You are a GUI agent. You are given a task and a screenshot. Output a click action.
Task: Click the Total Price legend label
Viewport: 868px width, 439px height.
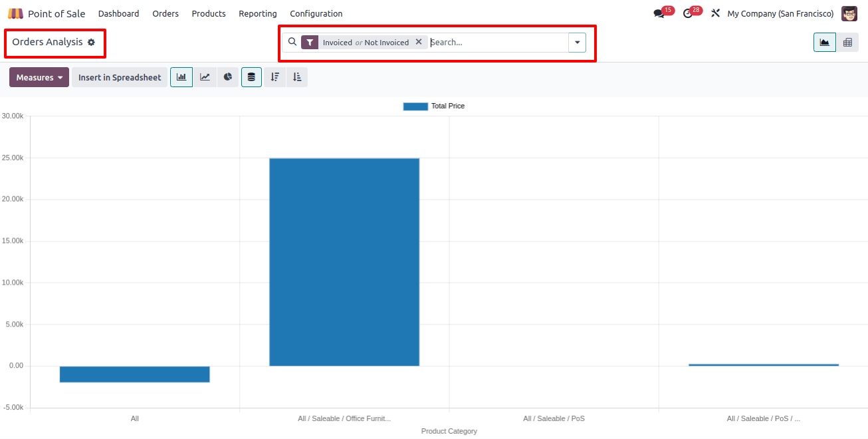click(x=448, y=106)
